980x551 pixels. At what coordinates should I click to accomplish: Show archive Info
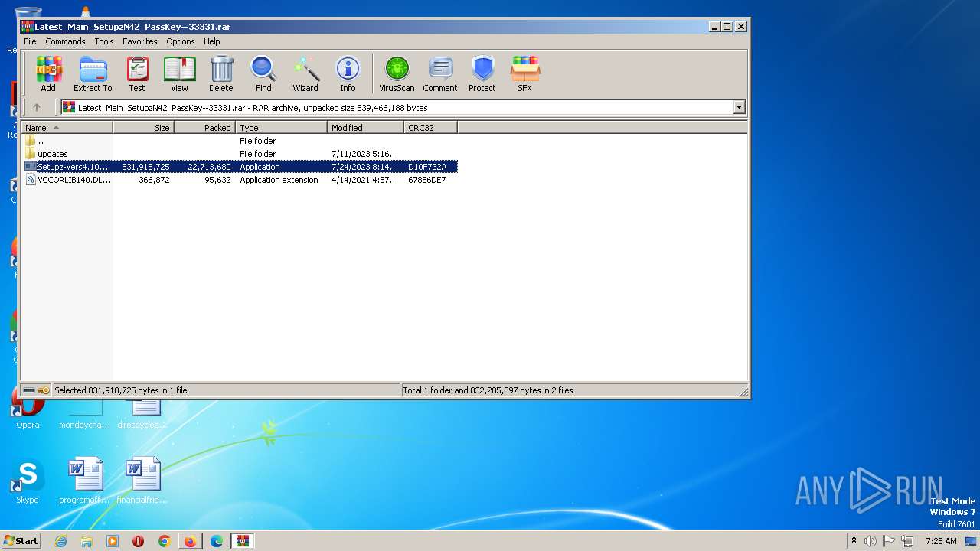[348, 74]
